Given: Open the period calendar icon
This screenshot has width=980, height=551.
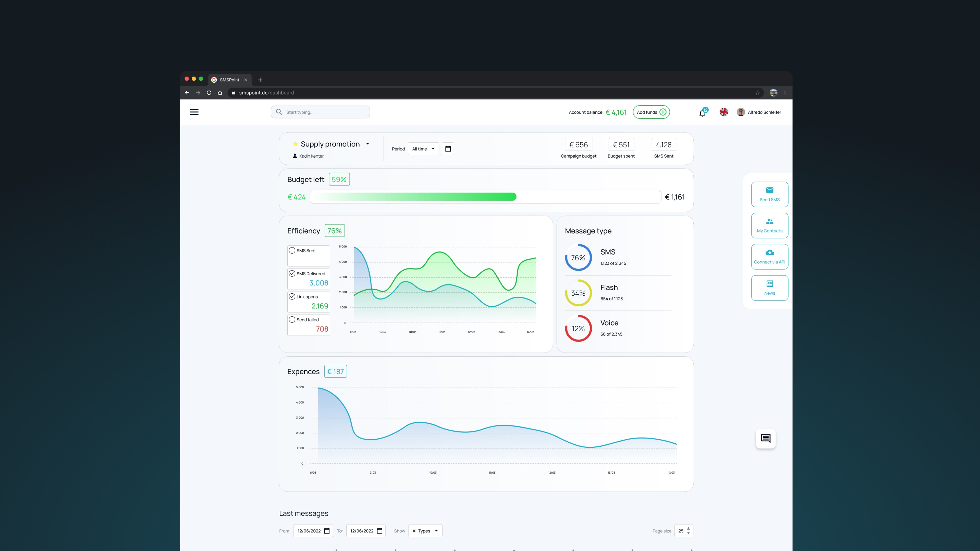Looking at the screenshot, I should point(448,149).
